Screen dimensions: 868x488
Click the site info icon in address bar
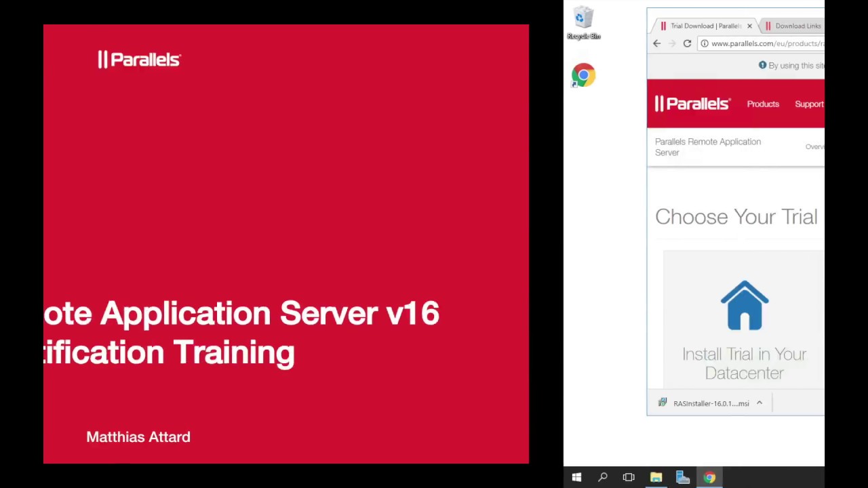pos(705,43)
